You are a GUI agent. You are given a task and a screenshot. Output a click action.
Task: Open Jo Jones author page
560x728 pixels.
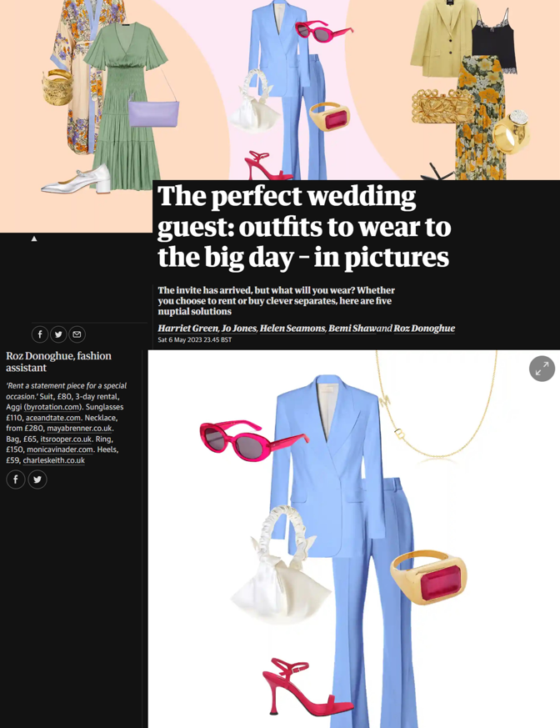[239, 329]
